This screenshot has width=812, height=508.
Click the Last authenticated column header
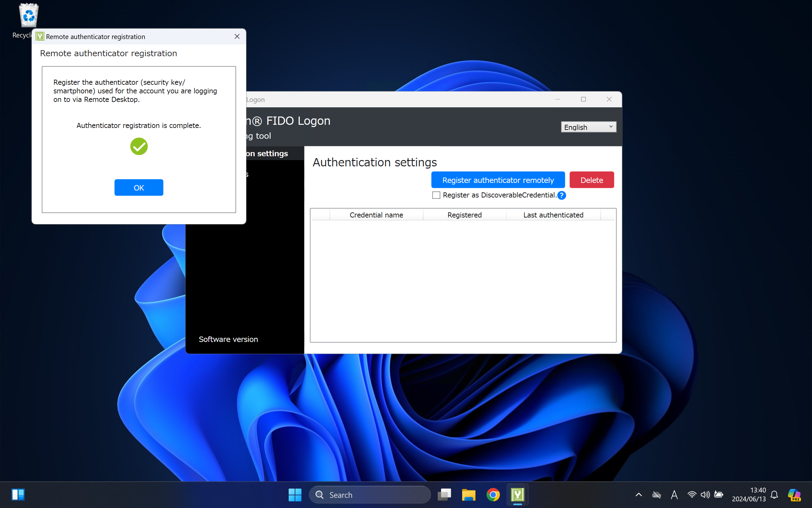coord(553,215)
